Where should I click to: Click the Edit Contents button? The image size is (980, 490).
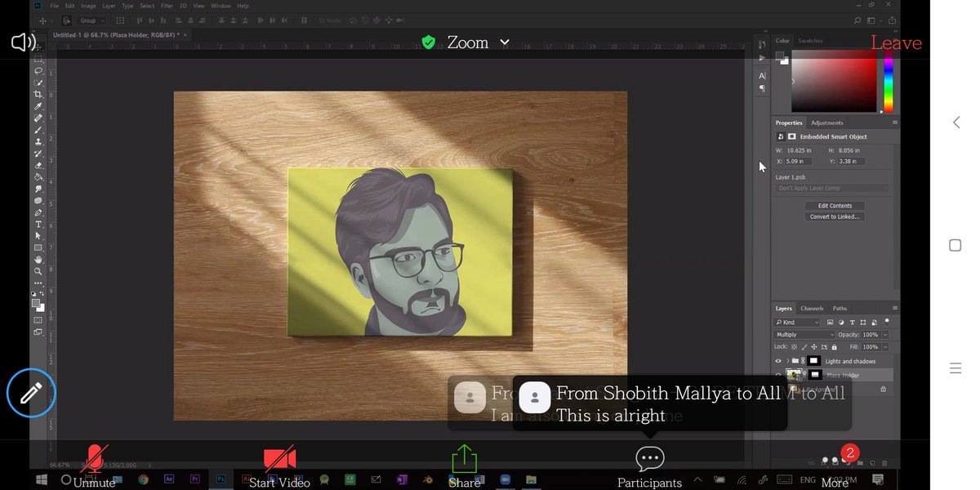pos(835,204)
